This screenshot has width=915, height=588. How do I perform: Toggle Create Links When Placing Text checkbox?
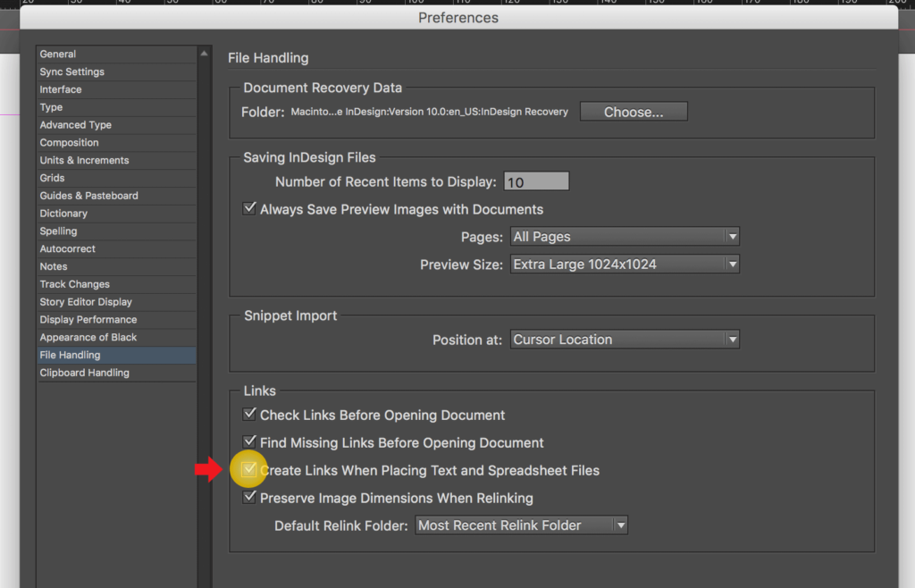250,470
